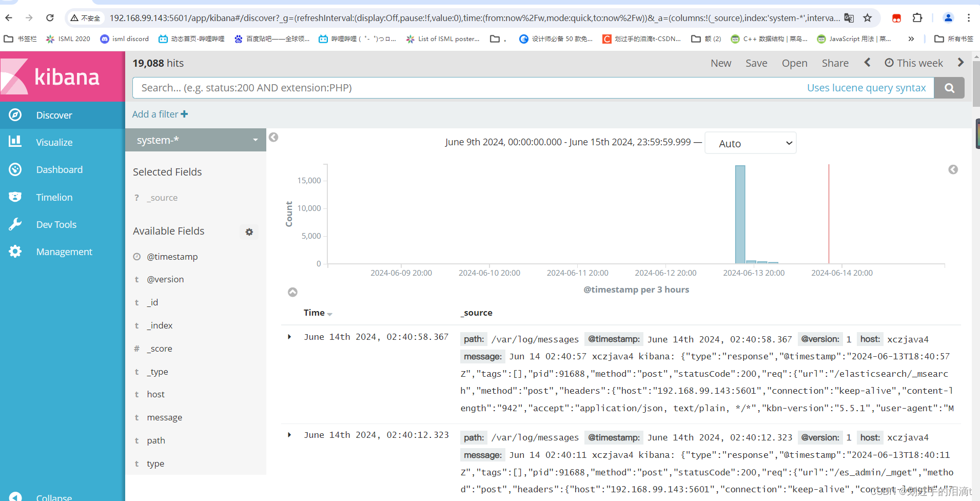
Task: Start a New search
Action: pyautogui.click(x=721, y=63)
